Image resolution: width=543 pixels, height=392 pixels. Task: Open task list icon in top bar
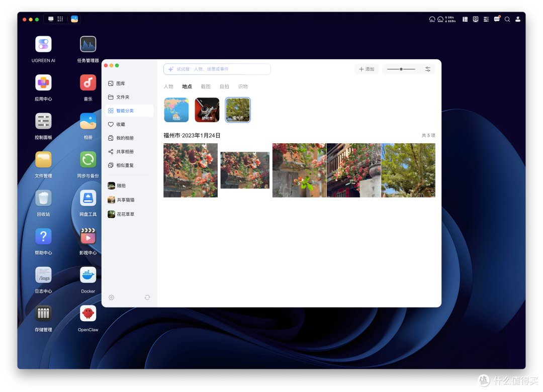click(x=486, y=20)
